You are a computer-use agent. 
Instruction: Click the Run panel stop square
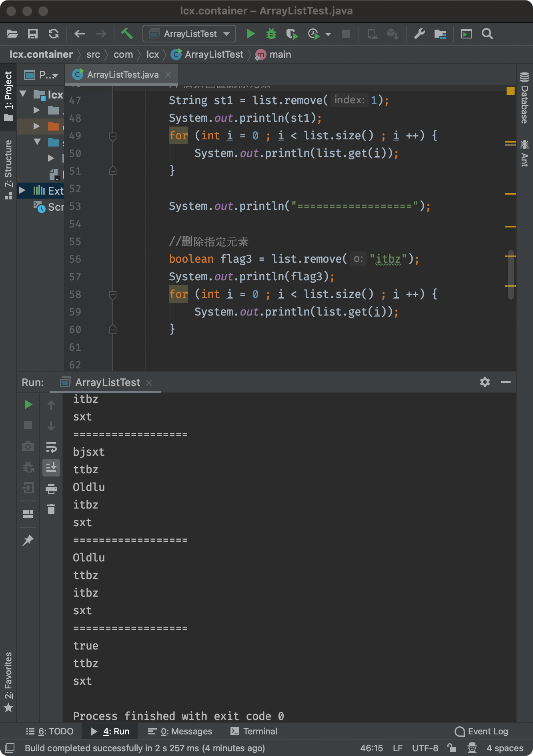pos(28,425)
